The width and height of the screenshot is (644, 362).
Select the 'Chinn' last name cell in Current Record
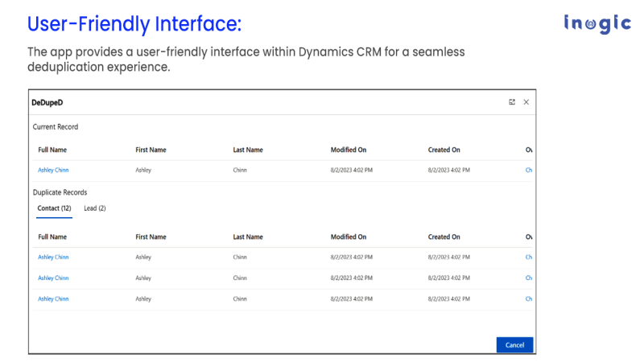pos(240,170)
